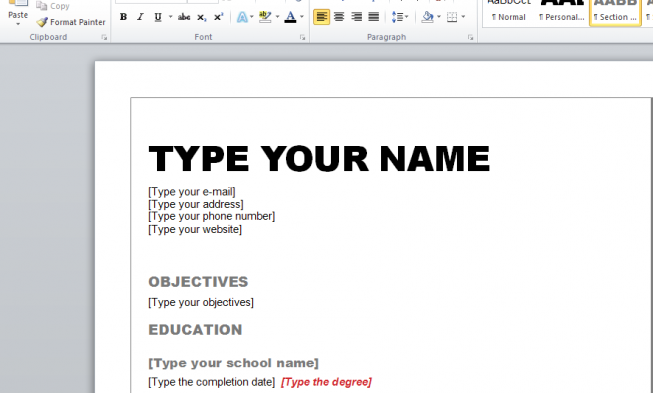Apply Text Highlight Color

[x=265, y=17]
